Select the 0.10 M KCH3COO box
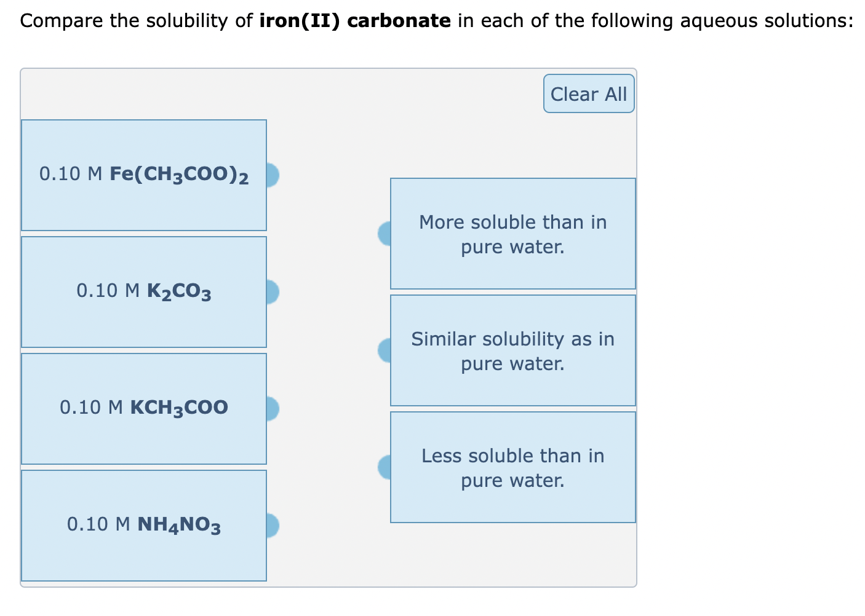Image resolution: width=865 pixels, height=616 pixels. coord(143,408)
